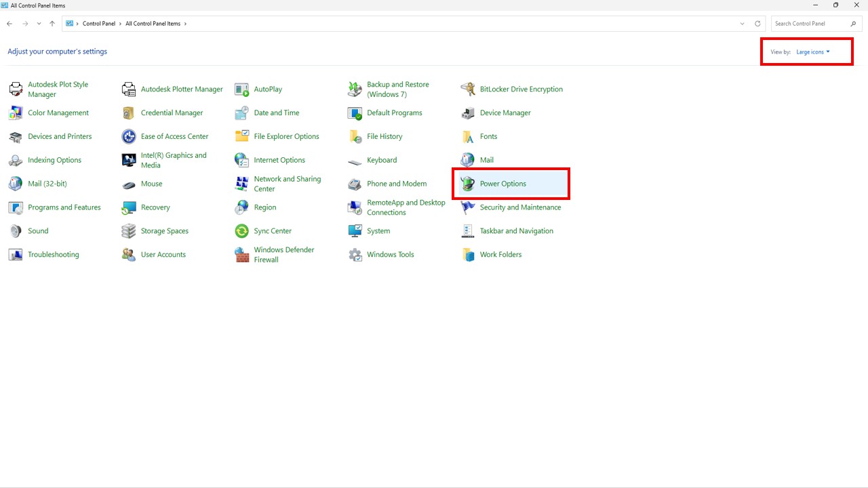Open the BitLocker Drive Encryption icon
Screen dimensions: 868x488
[468, 89]
